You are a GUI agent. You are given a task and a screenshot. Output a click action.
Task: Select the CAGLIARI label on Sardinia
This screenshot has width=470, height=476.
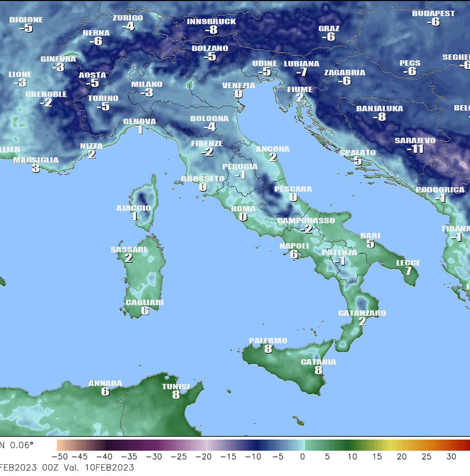(145, 302)
